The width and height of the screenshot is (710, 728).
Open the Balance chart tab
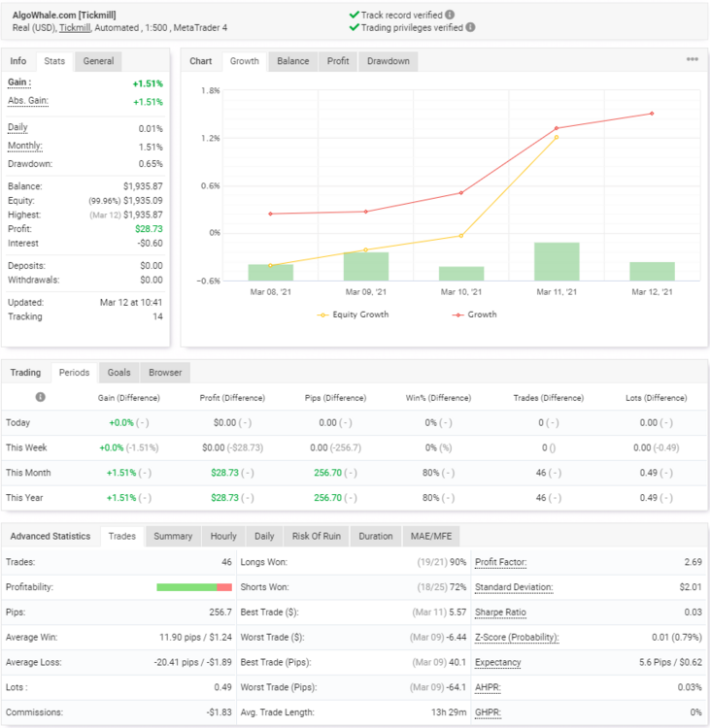coord(292,61)
